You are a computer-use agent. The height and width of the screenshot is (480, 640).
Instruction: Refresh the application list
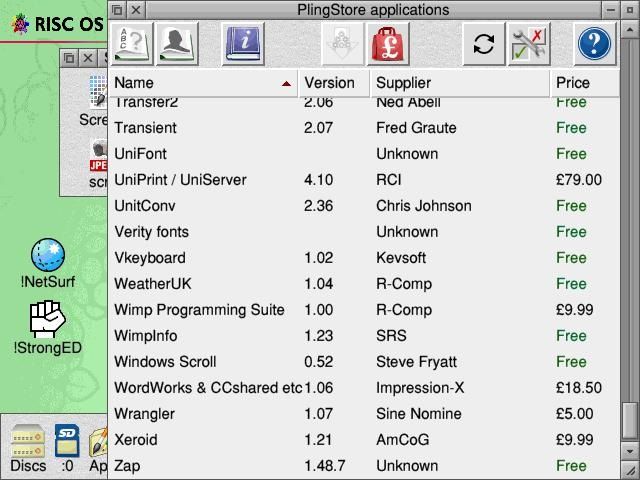(484, 44)
